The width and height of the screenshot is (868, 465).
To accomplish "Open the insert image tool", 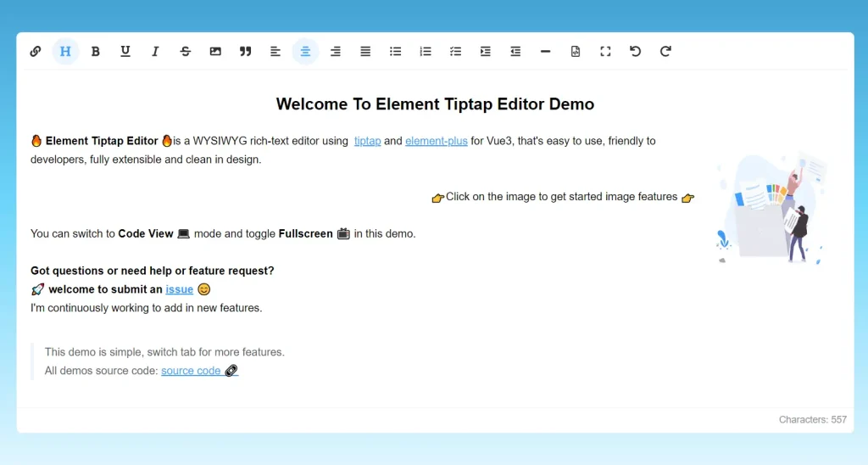I will point(215,52).
